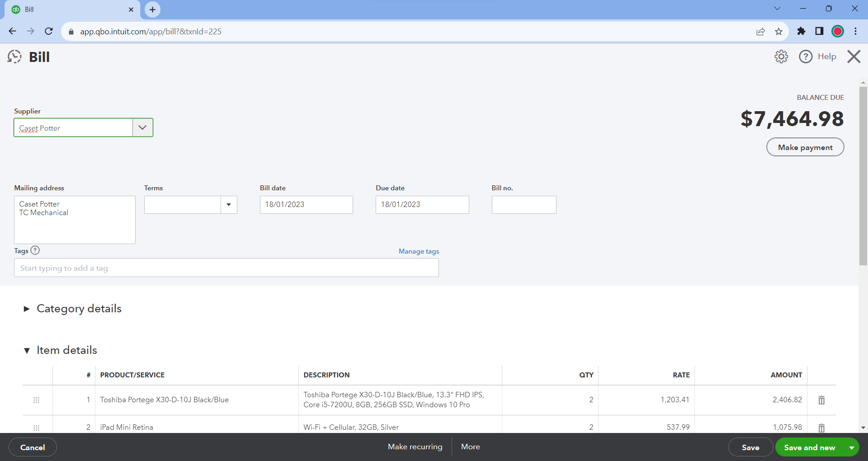868x461 pixels.
Task: Share this page from the address bar
Action: coord(760,31)
